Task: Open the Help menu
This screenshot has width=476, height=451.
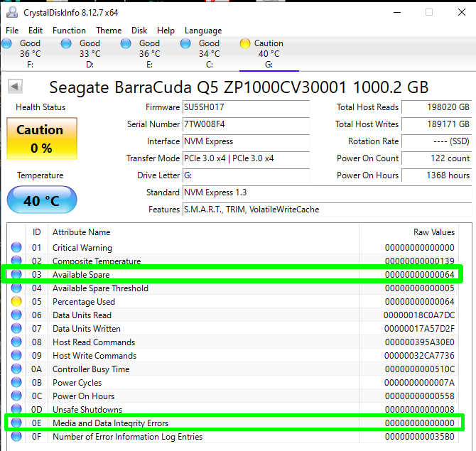Action: pyautogui.click(x=166, y=31)
